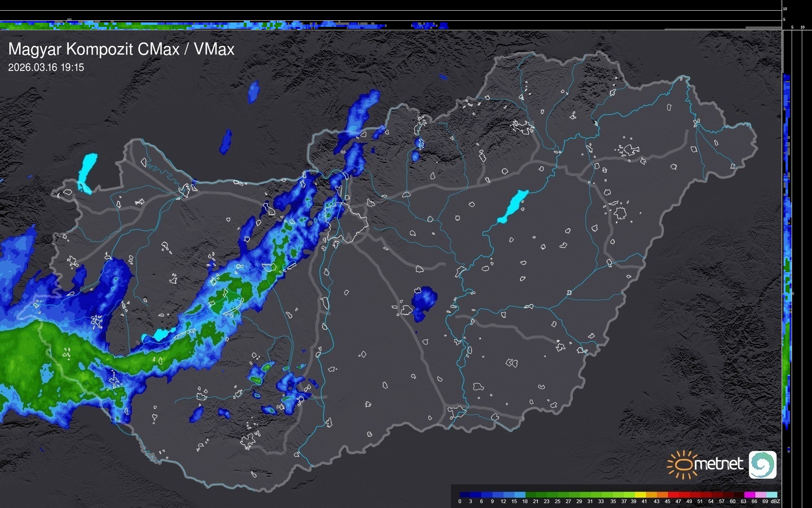Click the Magyar Kompozit CMax / VMax title

pos(121,49)
